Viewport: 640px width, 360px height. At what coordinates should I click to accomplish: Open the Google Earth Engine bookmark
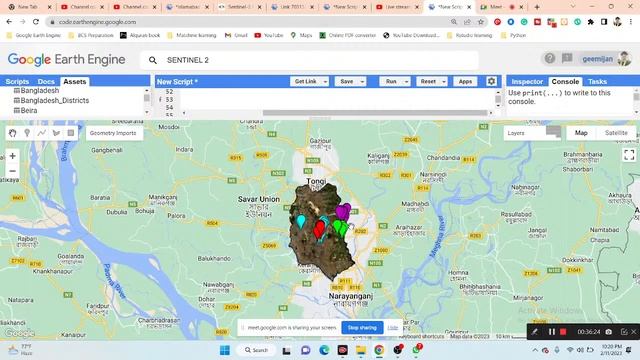pos(34,36)
